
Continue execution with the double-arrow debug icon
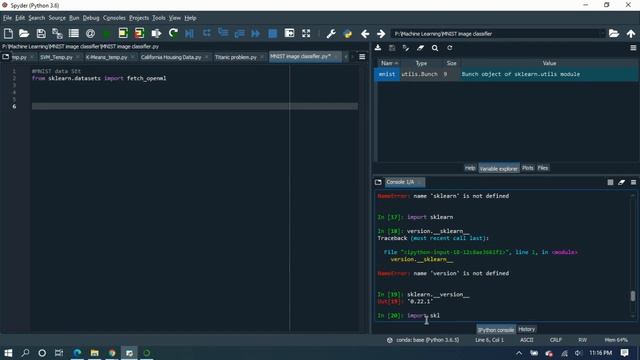(x=256, y=33)
